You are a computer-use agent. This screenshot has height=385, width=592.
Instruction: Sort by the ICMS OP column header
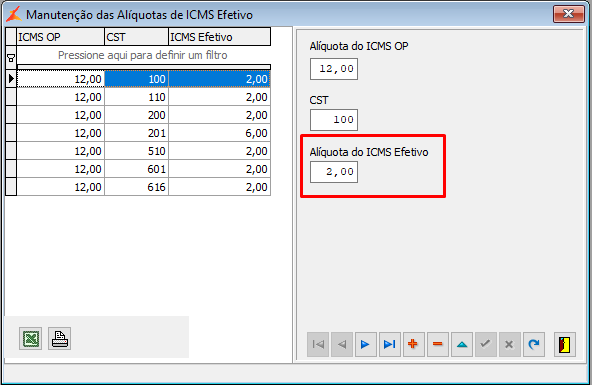[60, 37]
